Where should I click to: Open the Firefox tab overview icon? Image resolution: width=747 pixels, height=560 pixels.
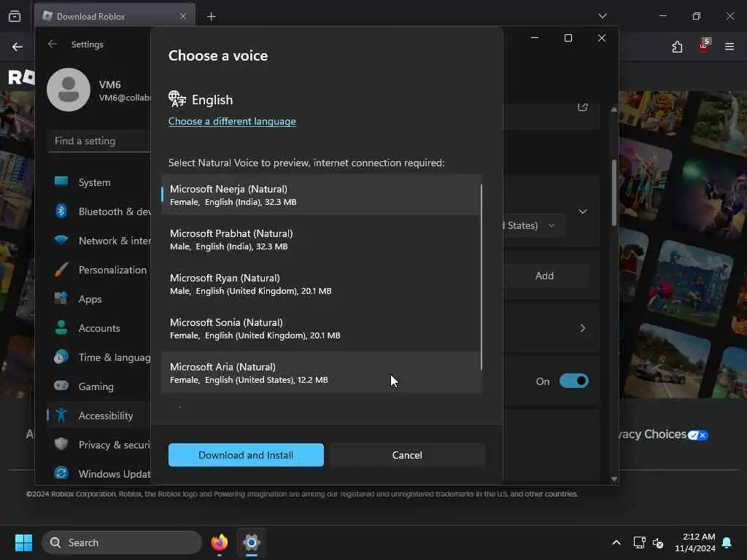point(15,16)
